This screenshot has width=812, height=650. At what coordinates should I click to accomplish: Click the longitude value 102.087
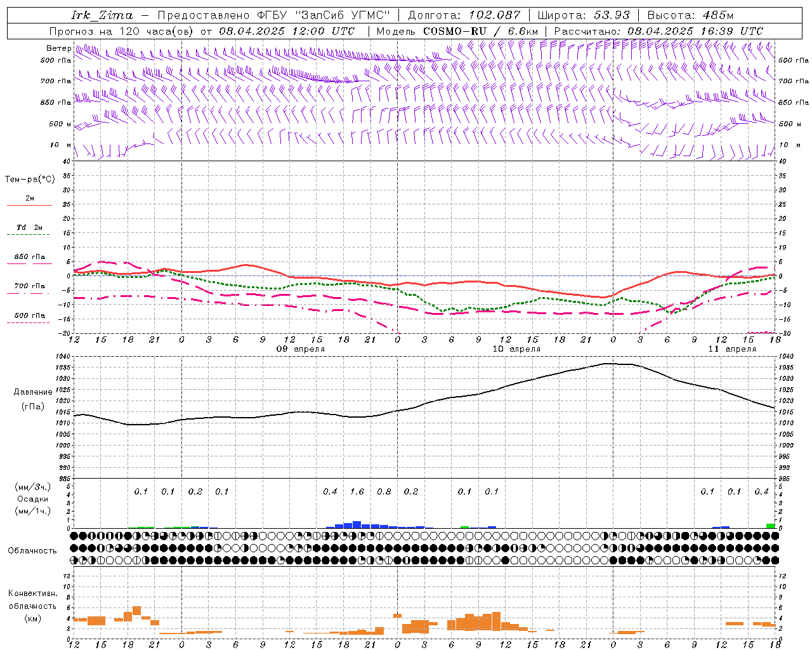[495, 15]
